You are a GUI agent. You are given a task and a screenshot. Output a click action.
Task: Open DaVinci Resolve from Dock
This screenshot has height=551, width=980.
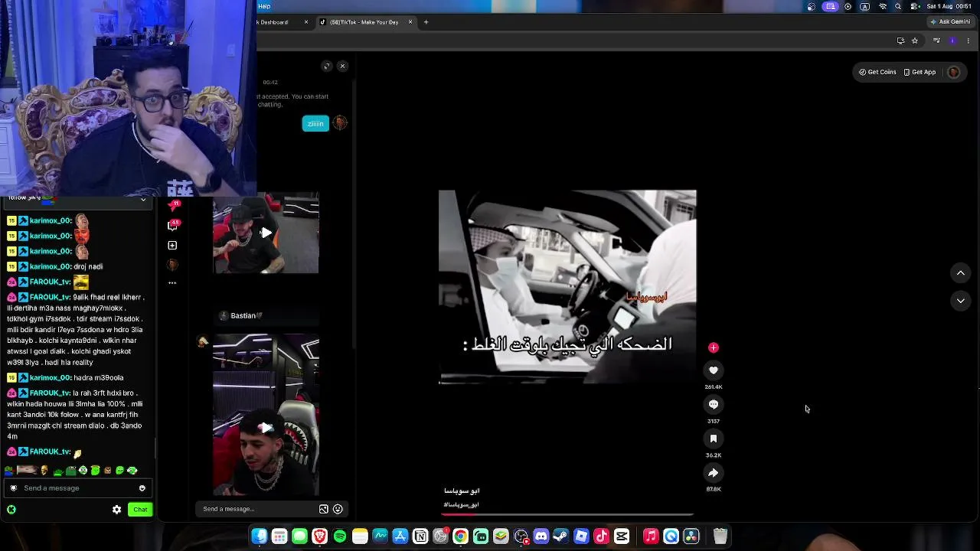[691, 536]
